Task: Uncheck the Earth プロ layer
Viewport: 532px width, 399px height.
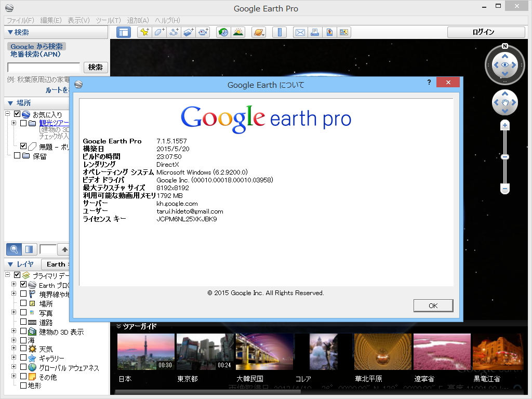Action: [x=23, y=284]
